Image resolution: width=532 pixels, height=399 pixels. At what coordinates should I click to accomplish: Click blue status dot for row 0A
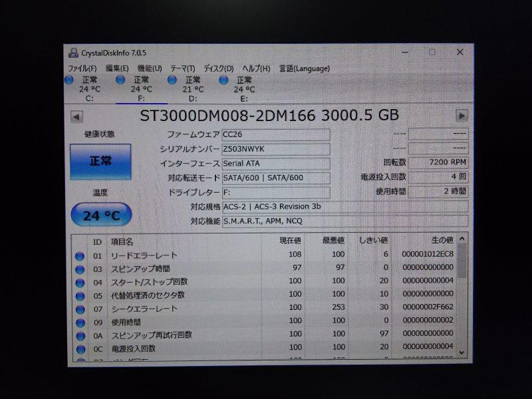click(x=80, y=336)
